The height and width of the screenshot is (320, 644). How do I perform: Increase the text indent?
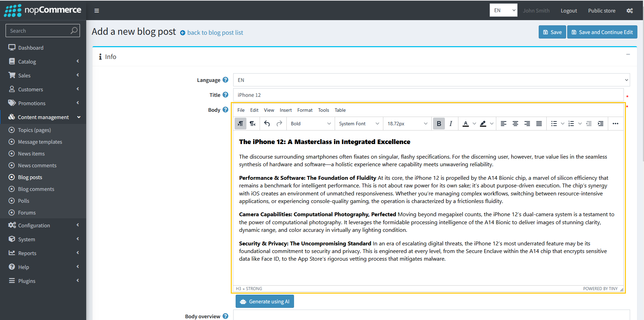(601, 123)
